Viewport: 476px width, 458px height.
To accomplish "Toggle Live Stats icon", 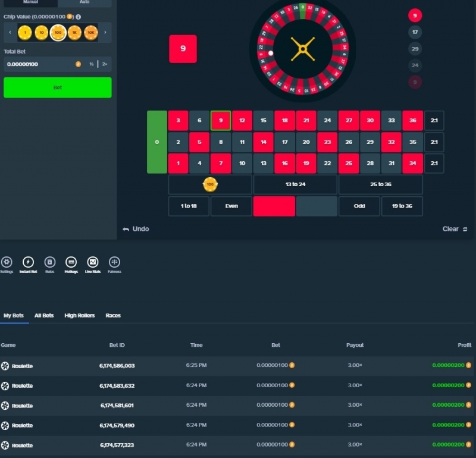I will click(93, 262).
